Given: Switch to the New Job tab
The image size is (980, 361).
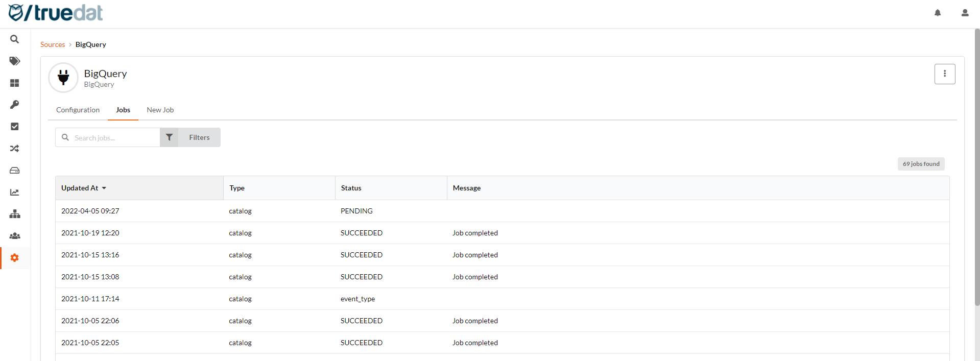Looking at the screenshot, I should coord(160,110).
